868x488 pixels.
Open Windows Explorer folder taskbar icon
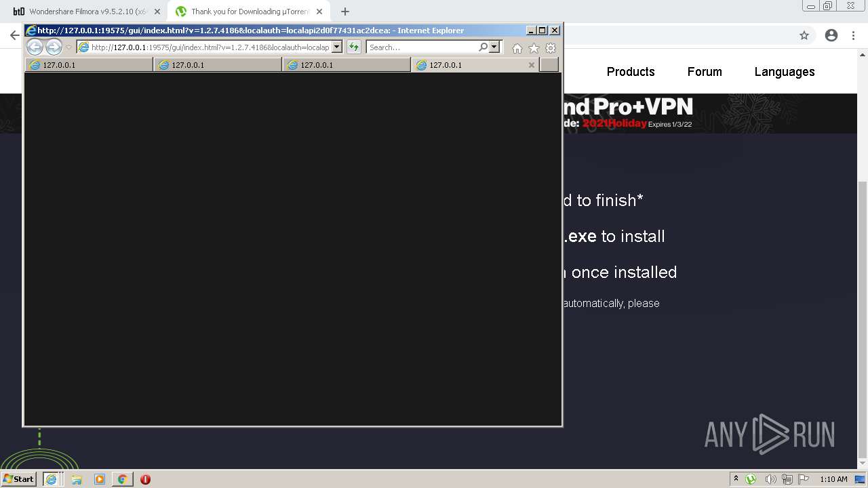point(77,479)
